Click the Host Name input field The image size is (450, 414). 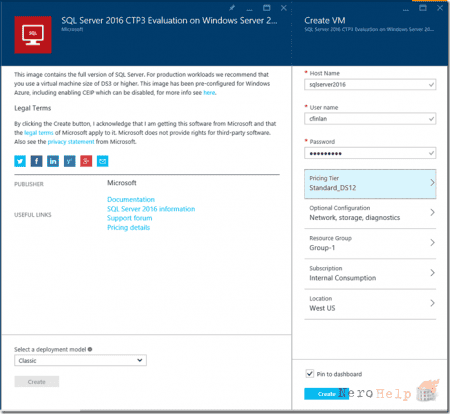pyautogui.click(x=370, y=85)
